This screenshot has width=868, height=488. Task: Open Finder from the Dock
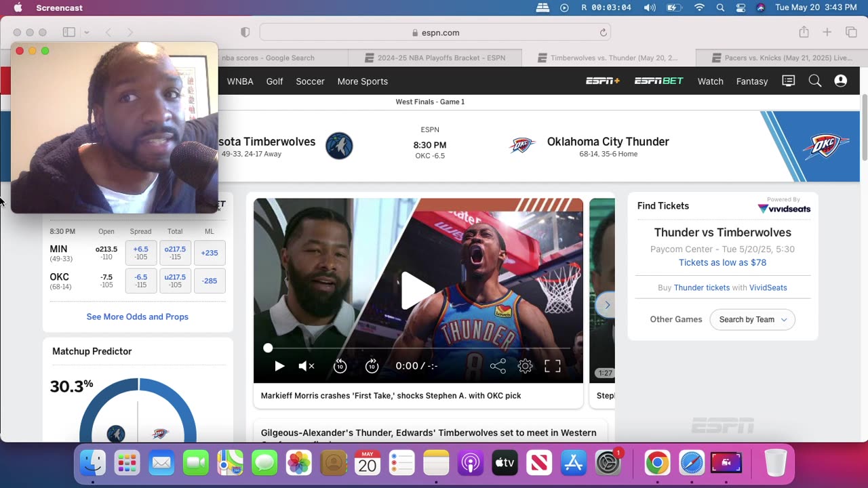(93, 463)
